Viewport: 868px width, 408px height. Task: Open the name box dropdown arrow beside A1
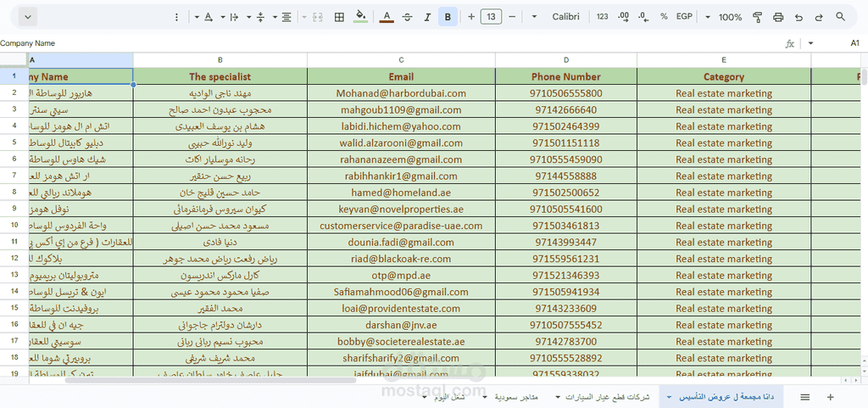[x=811, y=43]
